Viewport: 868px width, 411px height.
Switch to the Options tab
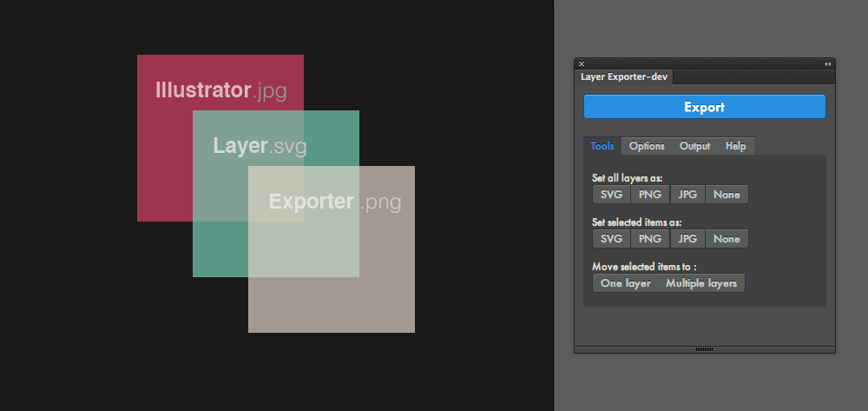(x=647, y=146)
